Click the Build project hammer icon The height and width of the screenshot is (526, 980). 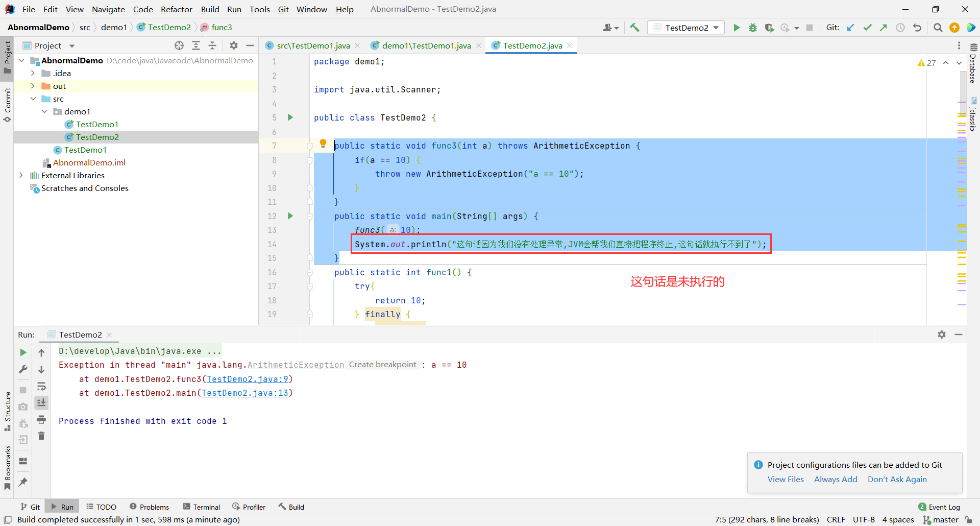(634, 28)
